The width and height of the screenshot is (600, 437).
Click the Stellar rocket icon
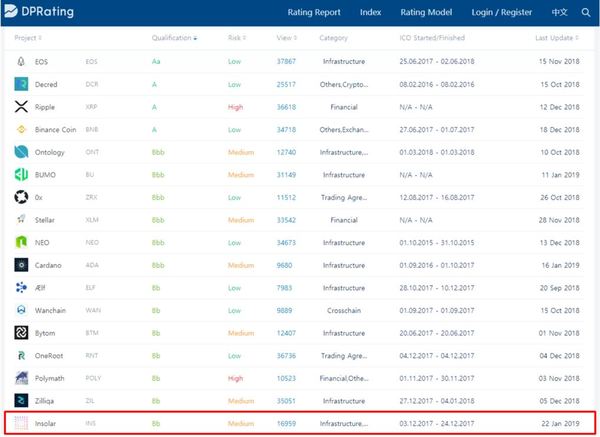tap(21, 219)
